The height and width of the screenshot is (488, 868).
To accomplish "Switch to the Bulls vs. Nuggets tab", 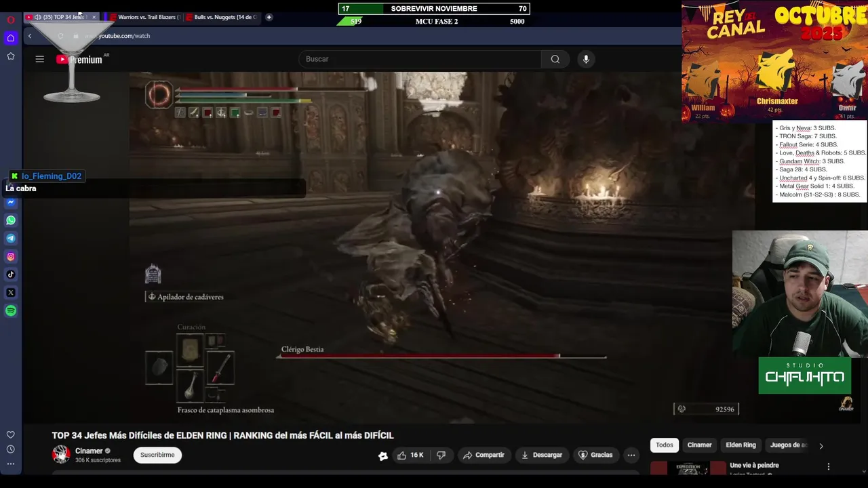I will click(221, 17).
